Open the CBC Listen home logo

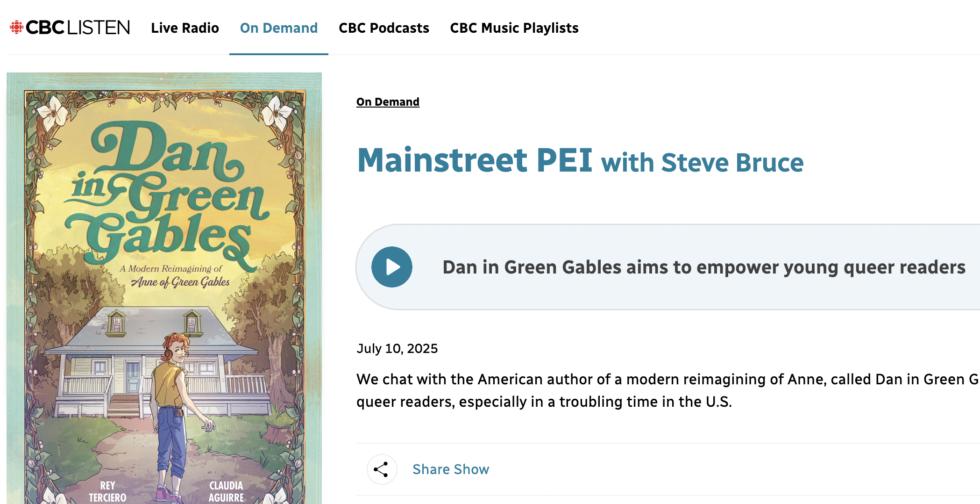[70, 28]
